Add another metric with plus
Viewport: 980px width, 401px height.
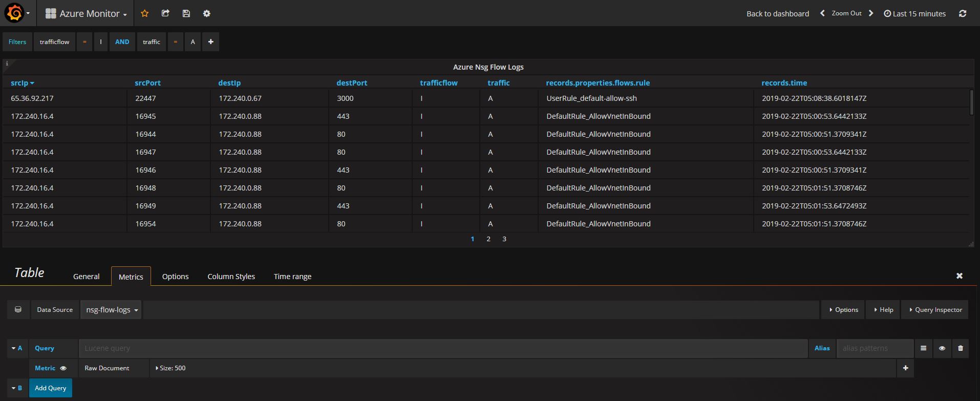(905, 368)
